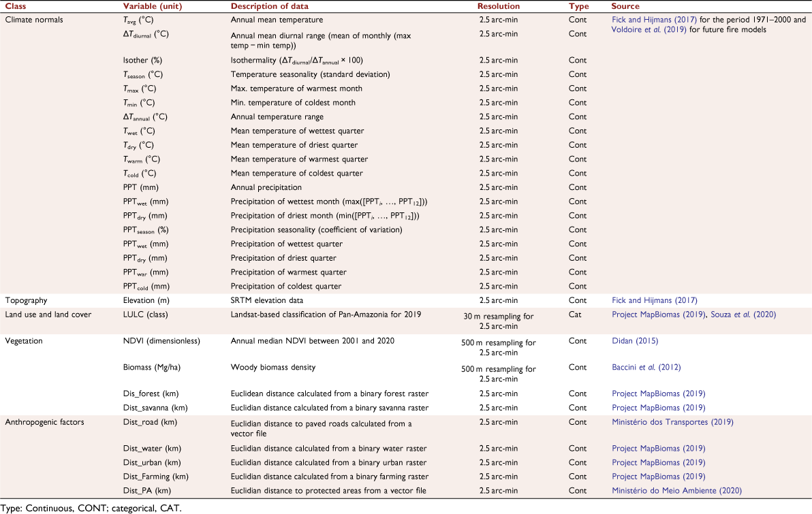Click "Annual precipitation" description
The width and height of the screenshot is (812, 514).
coord(266,187)
